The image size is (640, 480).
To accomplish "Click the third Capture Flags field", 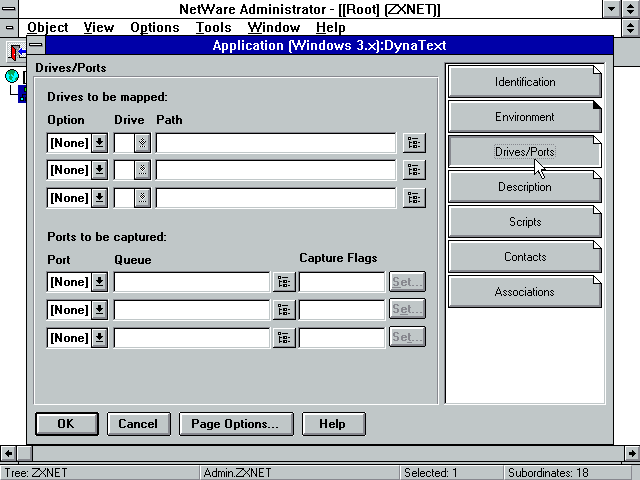I will [x=342, y=338].
